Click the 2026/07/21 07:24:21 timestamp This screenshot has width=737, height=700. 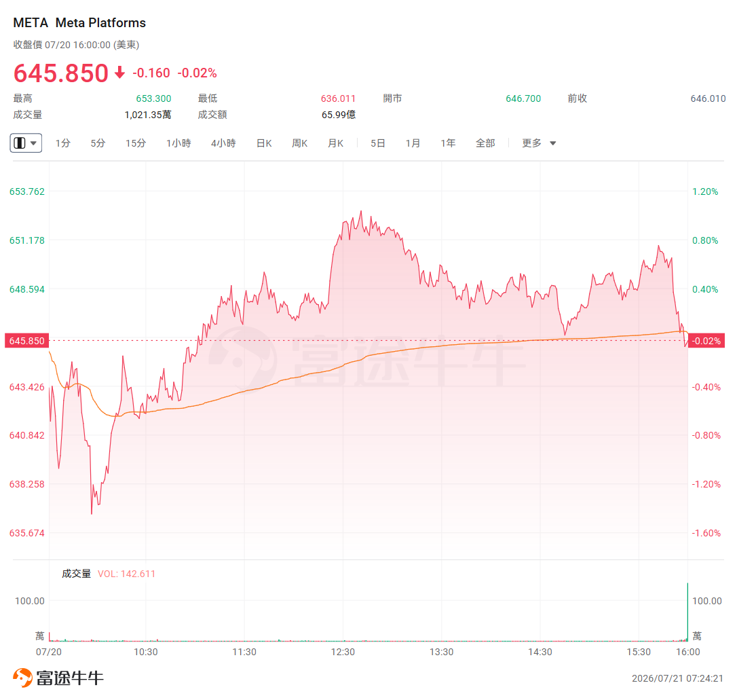point(677,678)
